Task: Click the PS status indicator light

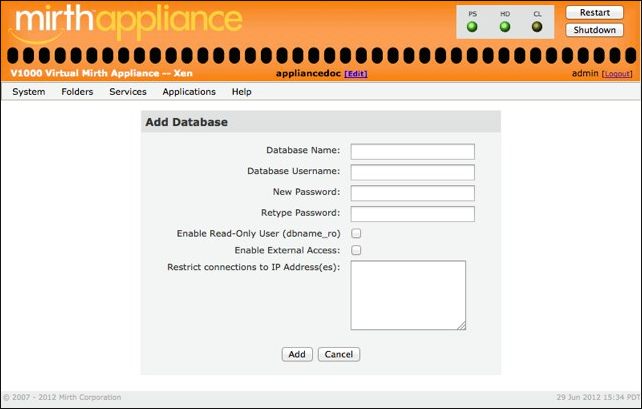Action: [x=472, y=27]
